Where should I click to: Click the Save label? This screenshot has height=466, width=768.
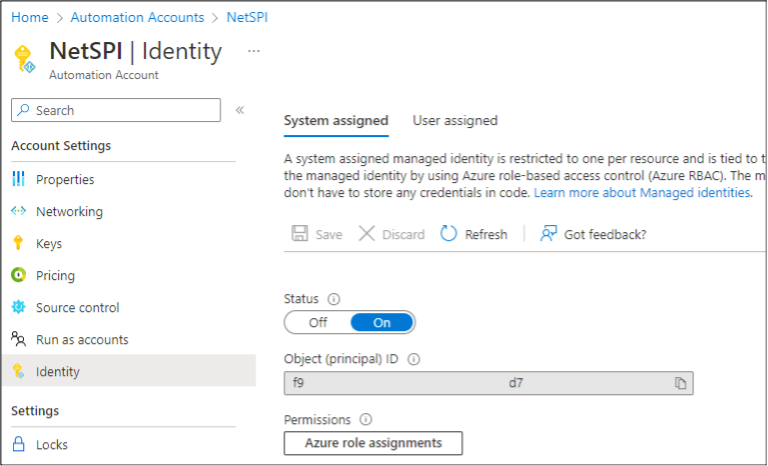point(329,234)
